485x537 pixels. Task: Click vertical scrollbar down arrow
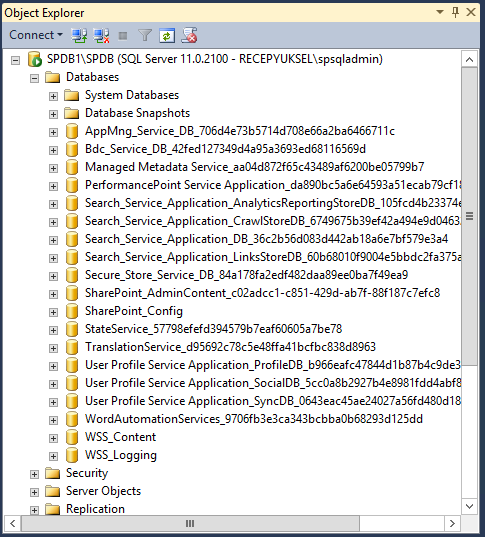(469, 506)
